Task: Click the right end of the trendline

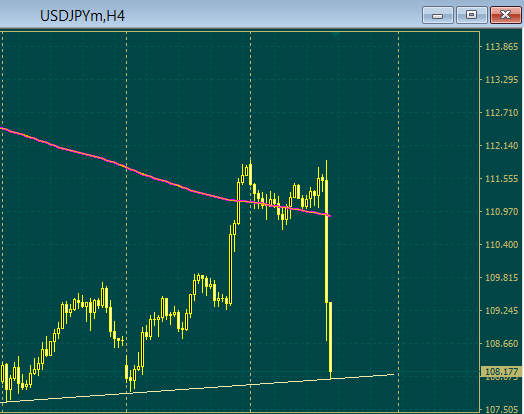Action: pyautogui.click(x=393, y=375)
